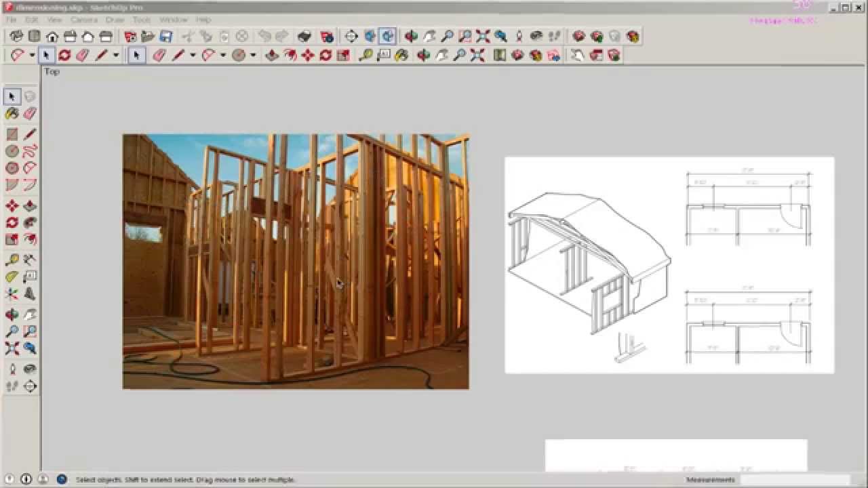Image resolution: width=868 pixels, height=488 pixels.
Task: Click the wood framing photo image
Action: click(296, 262)
